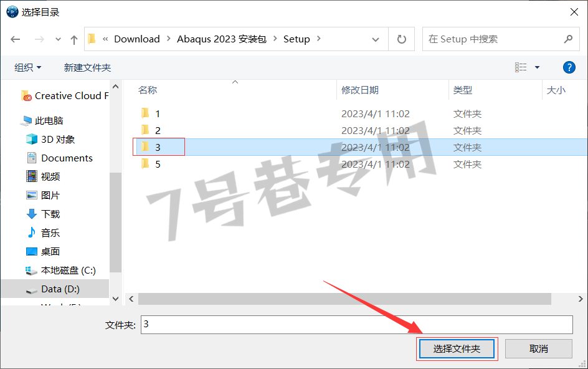Click the horizontal scrollbar thumb
Viewport: 588px width, 369px height.
pos(344,299)
